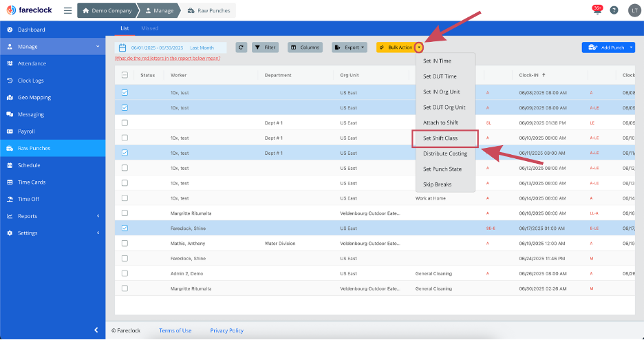Open the date range picker field

(x=171, y=47)
